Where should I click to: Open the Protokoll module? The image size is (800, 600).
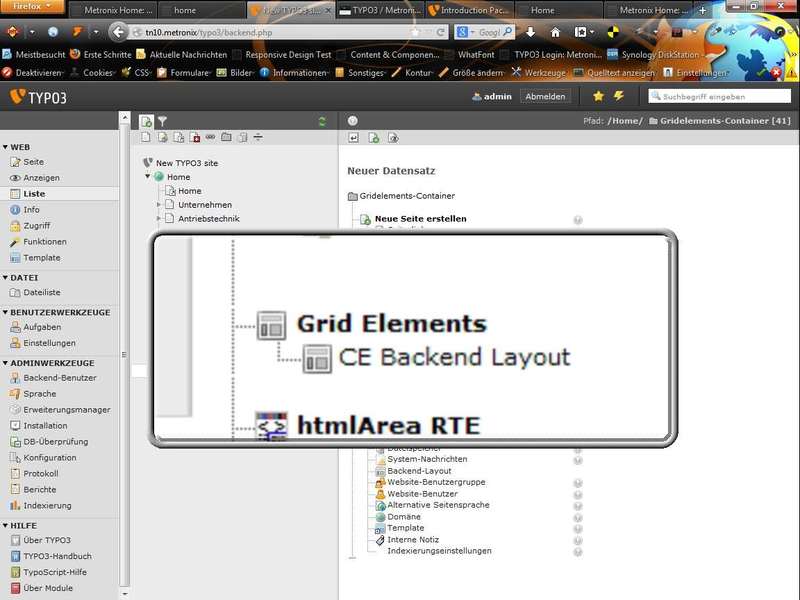pyautogui.click(x=34, y=473)
